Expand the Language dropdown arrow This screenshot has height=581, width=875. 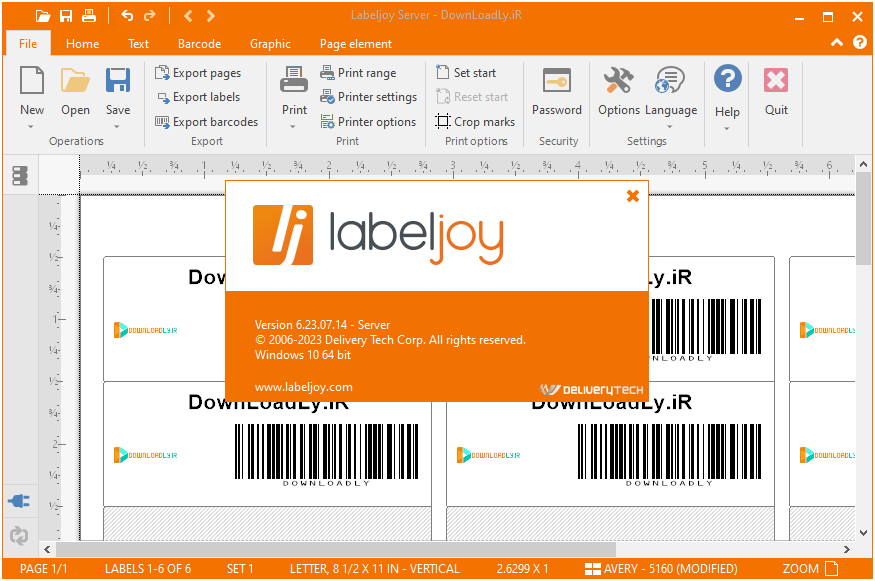670,127
